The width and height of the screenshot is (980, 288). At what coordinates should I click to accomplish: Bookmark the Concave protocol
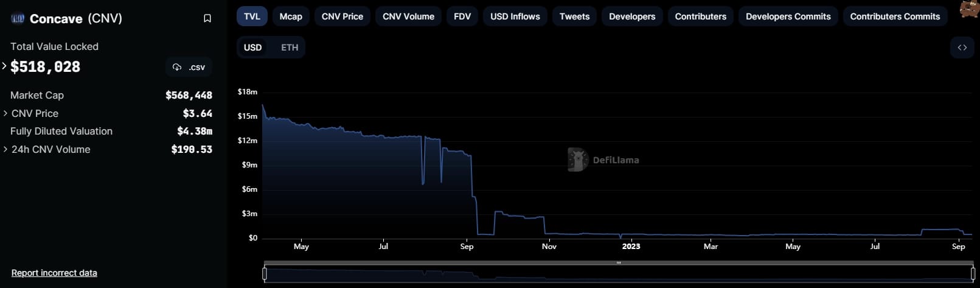coord(207,18)
